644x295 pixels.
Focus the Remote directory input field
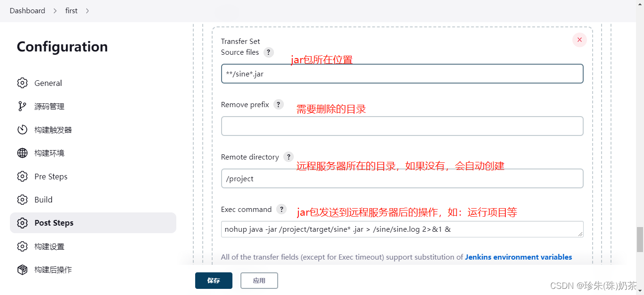click(402, 178)
